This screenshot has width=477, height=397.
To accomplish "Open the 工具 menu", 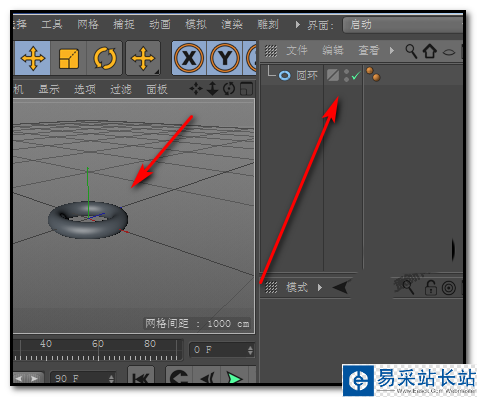I will pos(52,24).
